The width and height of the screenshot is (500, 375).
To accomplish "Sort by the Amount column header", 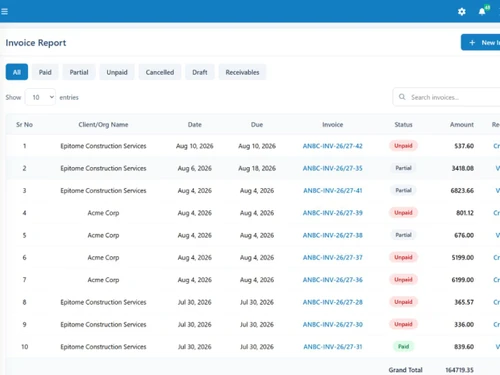I will click(x=462, y=125).
